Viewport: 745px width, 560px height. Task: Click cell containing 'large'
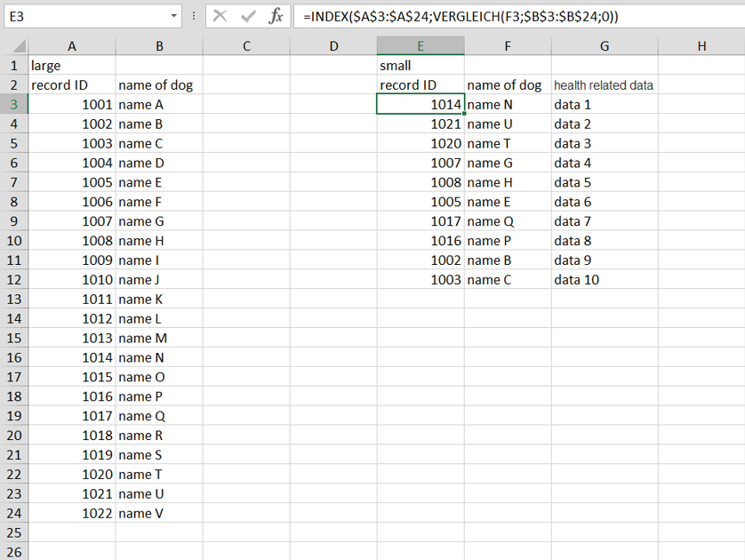[x=72, y=66]
